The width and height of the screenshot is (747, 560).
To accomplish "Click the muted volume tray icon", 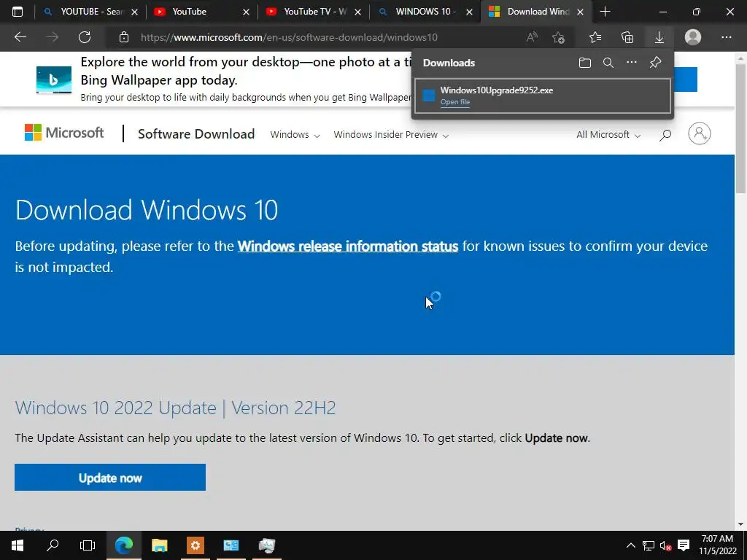I will (665, 545).
